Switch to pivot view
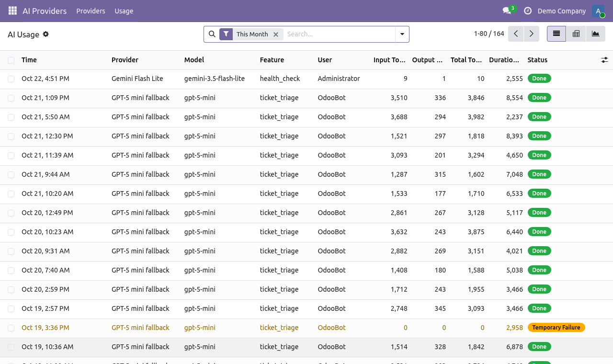The image size is (613, 364). click(576, 34)
